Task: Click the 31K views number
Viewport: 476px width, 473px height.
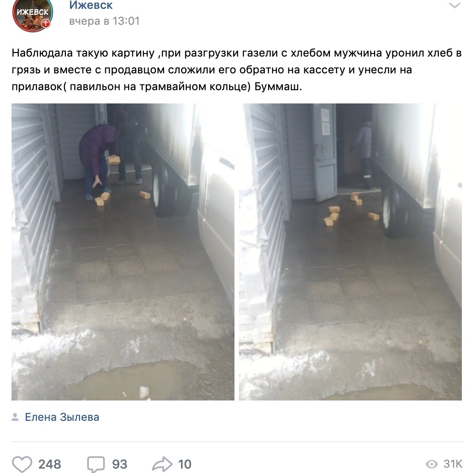Action: coord(453,464)
